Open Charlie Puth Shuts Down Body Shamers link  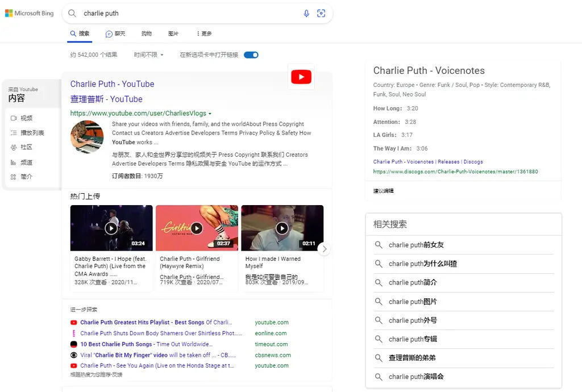coord(161,333)
